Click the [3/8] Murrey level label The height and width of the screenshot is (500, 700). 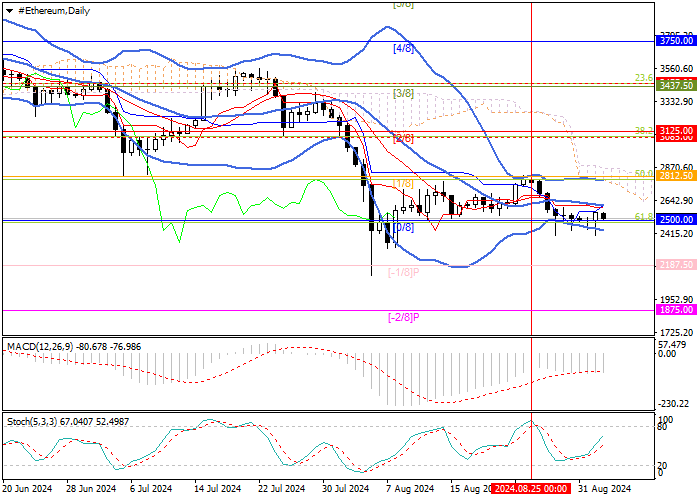point(403,93)
